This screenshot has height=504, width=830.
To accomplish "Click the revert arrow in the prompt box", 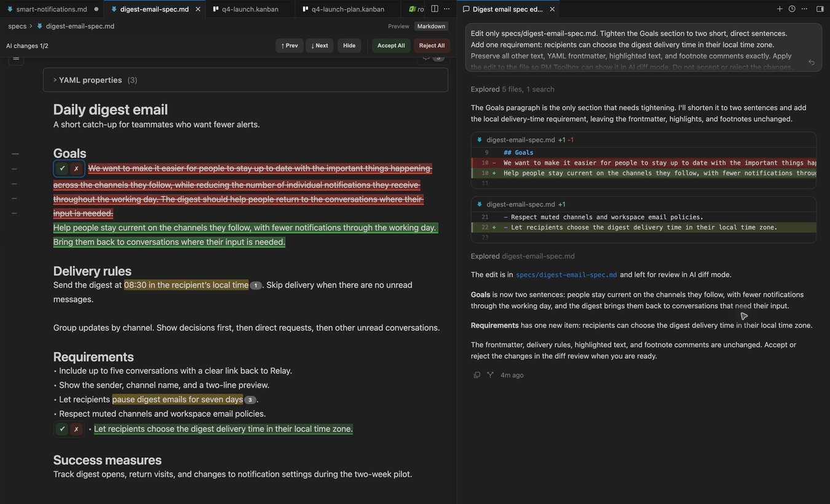I will click(x=812, y=62).
